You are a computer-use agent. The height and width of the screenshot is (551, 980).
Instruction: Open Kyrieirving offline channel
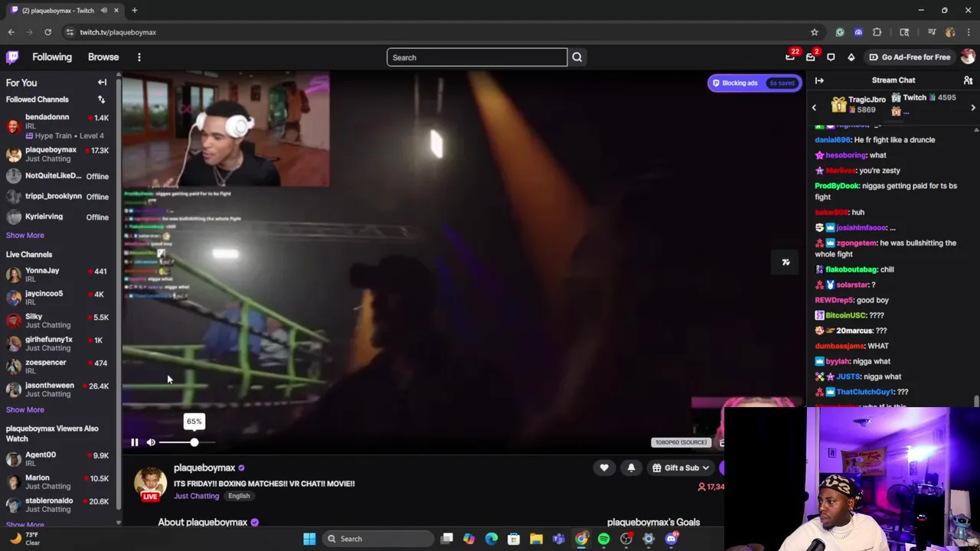point(57,217)
